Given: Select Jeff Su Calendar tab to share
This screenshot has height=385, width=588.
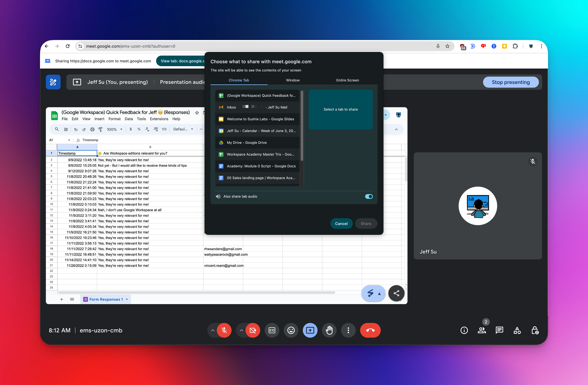Looking at the screenshot, I should [258, 131].
